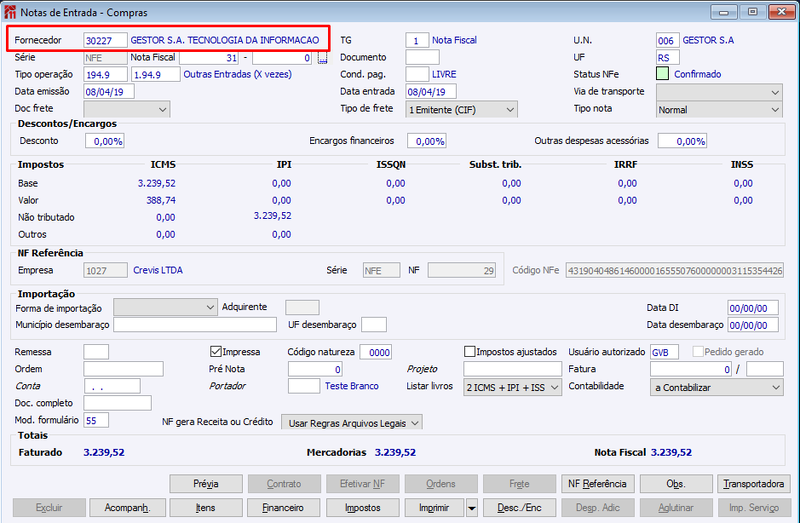Click the Data entrada date field
Image resolution: width=800 pixels, height=523 pixels.
pos(431,91)
